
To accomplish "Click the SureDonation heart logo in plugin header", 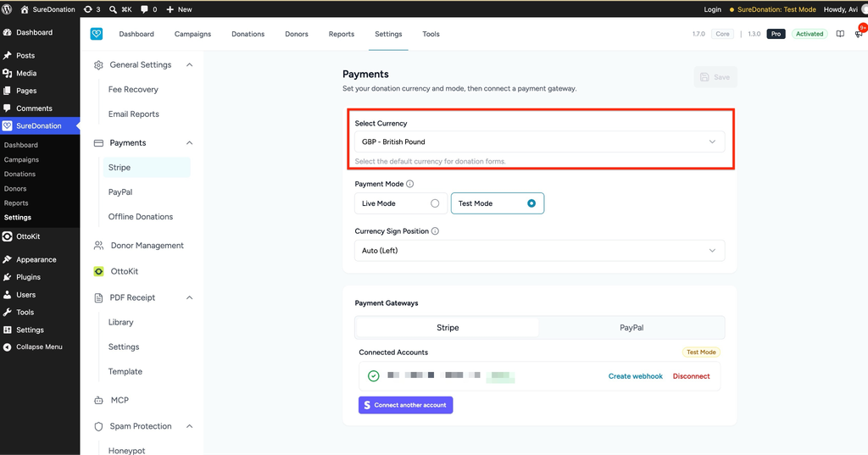I will (x=97, y=34).
